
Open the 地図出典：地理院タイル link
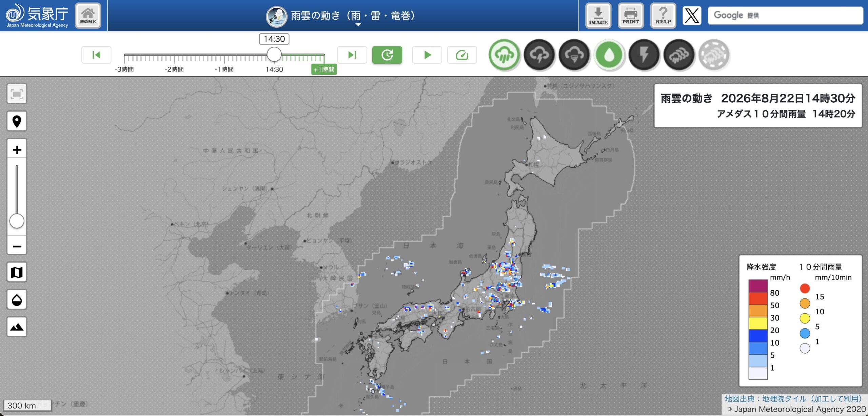(793, 399)
